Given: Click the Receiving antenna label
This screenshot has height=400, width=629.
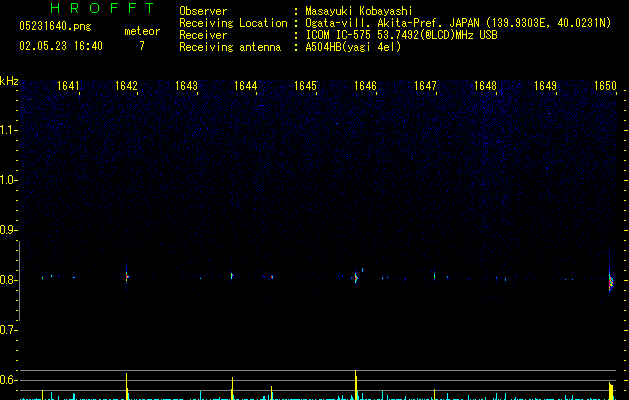Looking at the screenshot, I should click(230, 47).
